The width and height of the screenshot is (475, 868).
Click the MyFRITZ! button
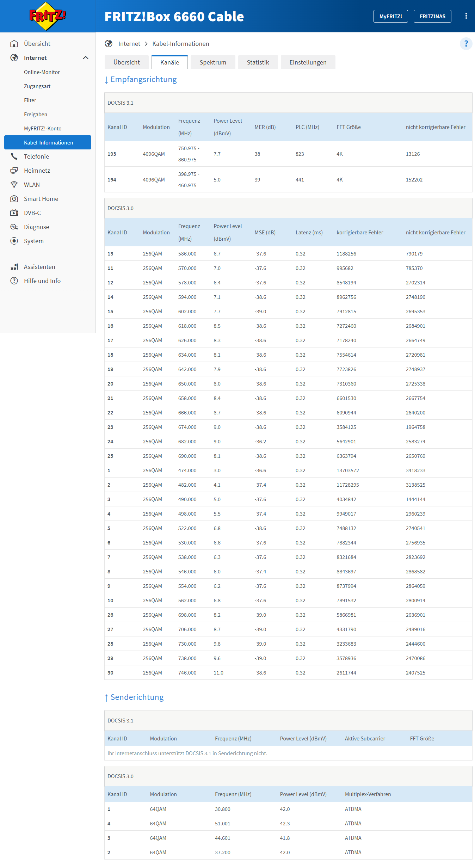(x=390, y=16)
